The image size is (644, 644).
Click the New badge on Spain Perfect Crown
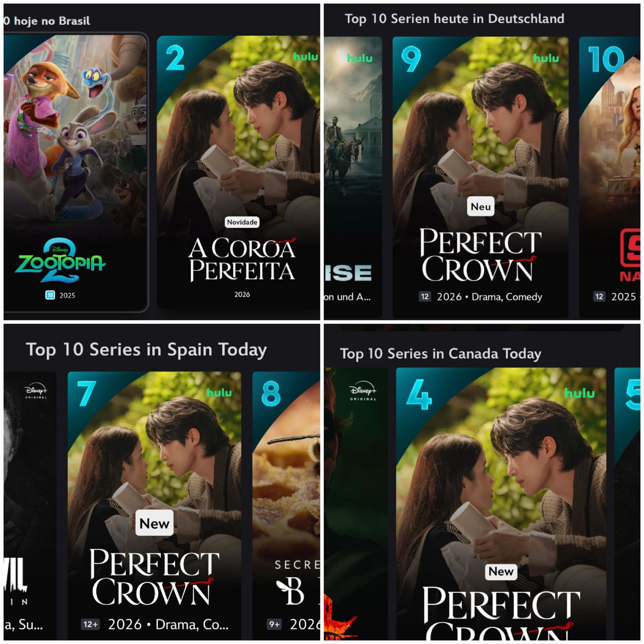click(x=155, y=523)
